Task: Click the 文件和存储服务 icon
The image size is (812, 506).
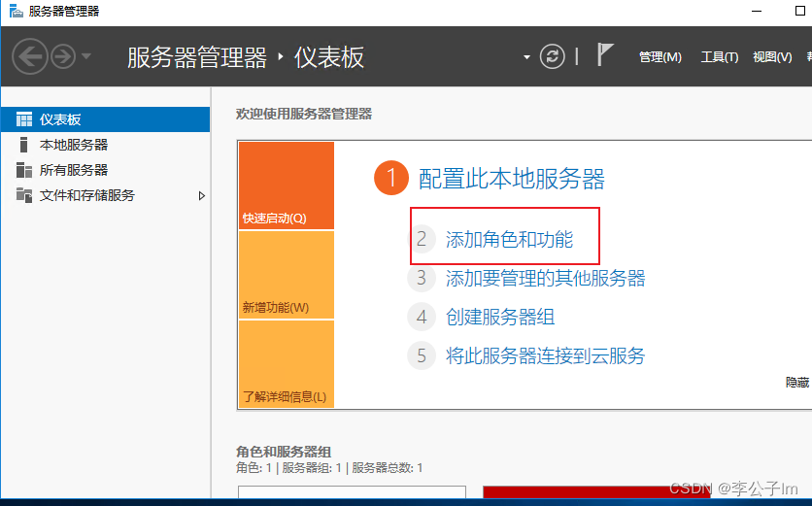Action: coord(24,195)
